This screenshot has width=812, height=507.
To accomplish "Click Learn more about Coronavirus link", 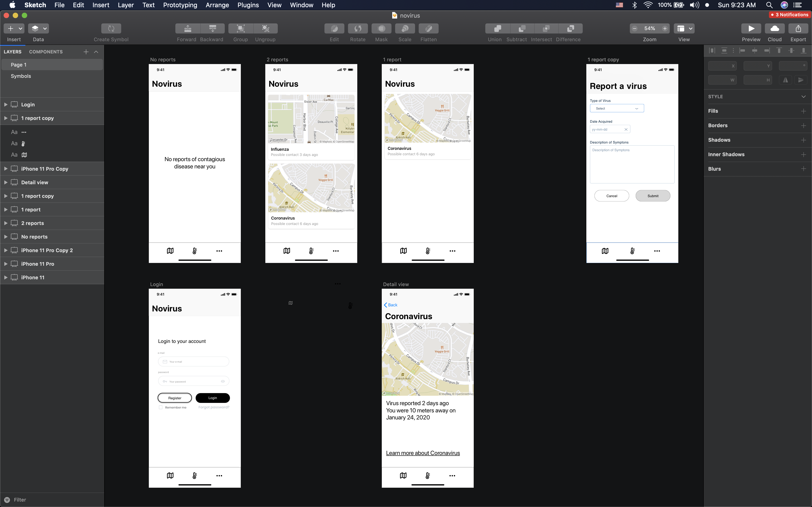I will pyautogui.click(x=423, y=453).
